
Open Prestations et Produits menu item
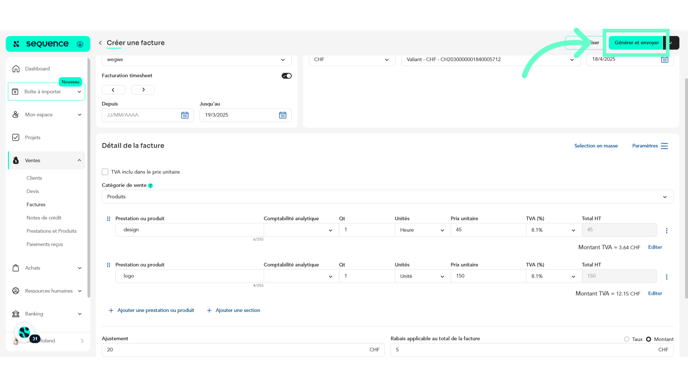click(51, 231)
